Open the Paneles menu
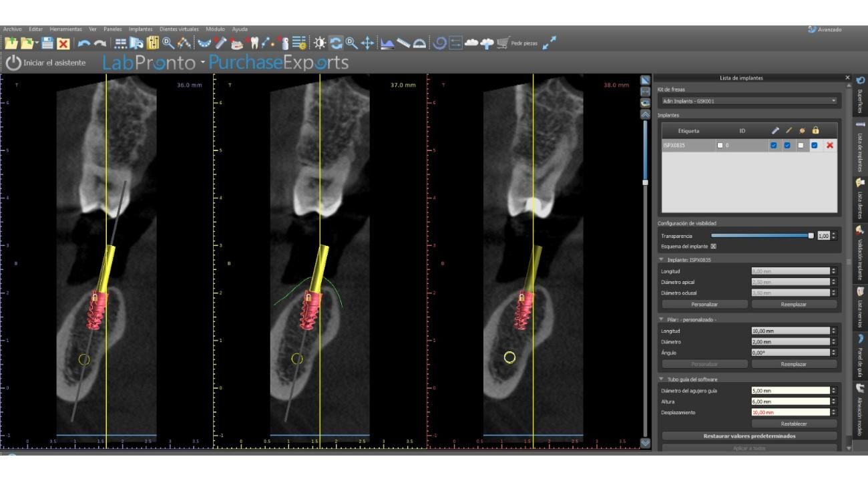The image size is (868, 481). click(x=114, y=29)
